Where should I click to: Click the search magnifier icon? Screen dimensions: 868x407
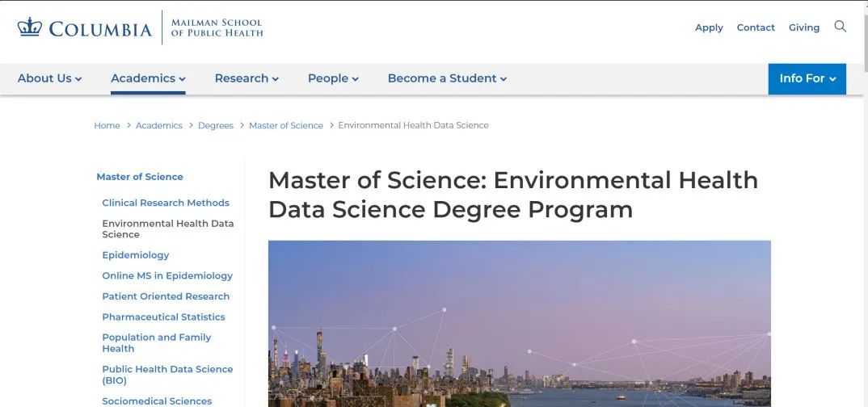(x=841, y=27)
